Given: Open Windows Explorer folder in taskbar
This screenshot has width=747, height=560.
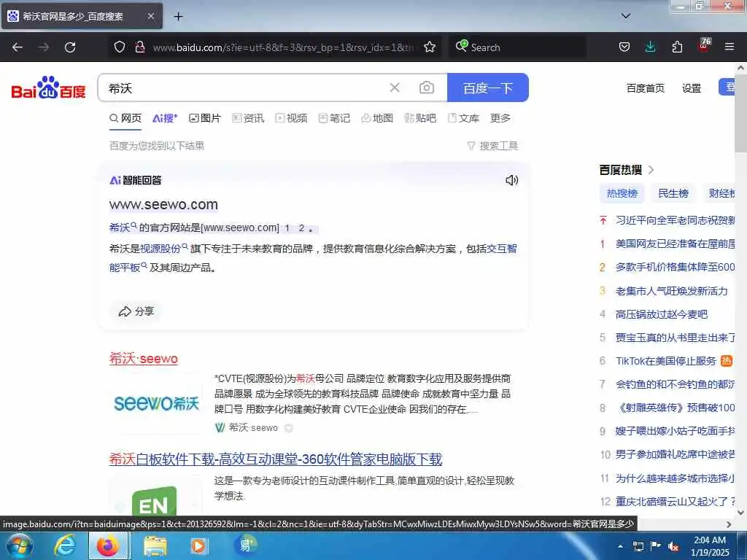Looking at the screenshot, I should pyautogui.click(x=155, y=545).
